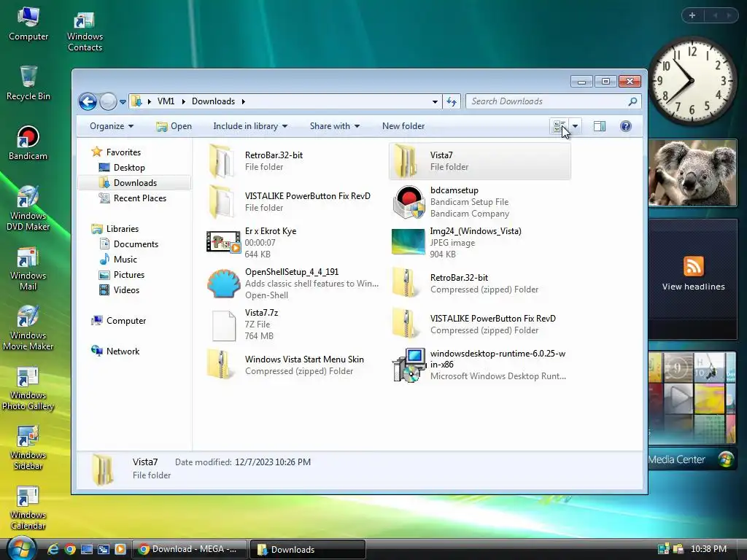Select VISTALIKE PowerButton Fix RevD zipped folder
The width and height of the screenshot is (747, 560).
(x=480, y=324)
